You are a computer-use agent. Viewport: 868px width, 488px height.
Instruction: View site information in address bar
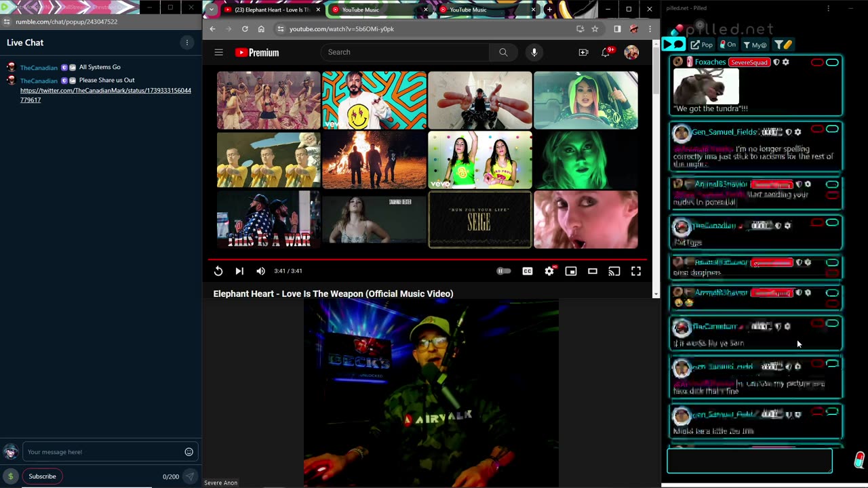pos(280,29)
